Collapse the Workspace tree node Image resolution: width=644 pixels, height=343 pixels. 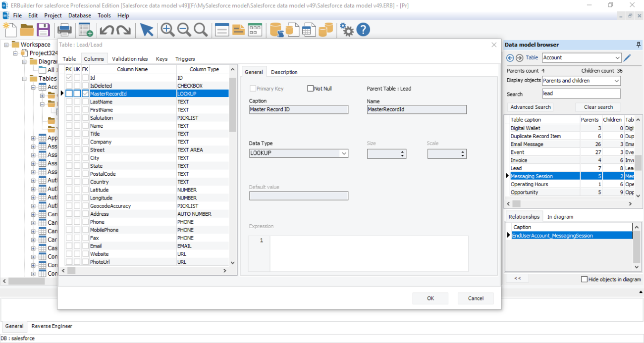(7, 45)
